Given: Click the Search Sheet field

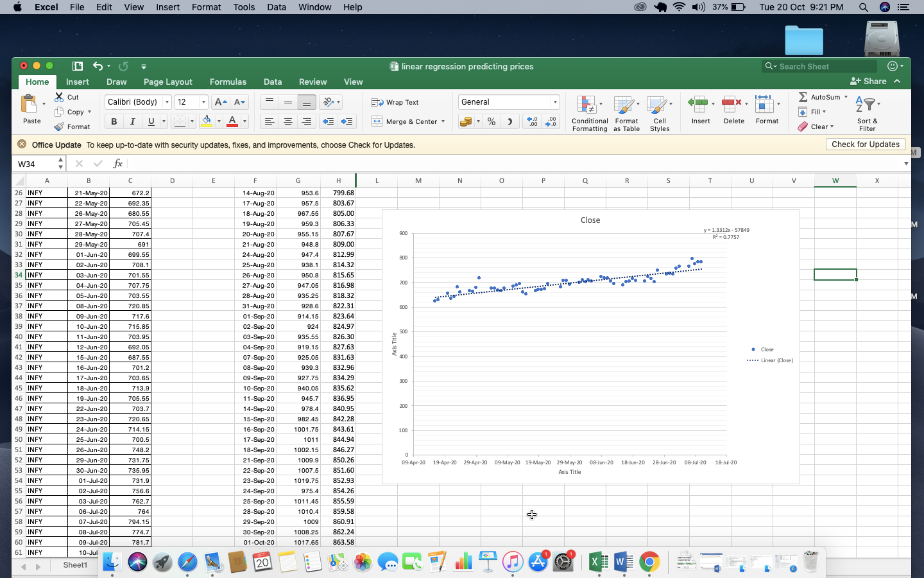Looking at the screenshot, I should (x=819, y=66).
